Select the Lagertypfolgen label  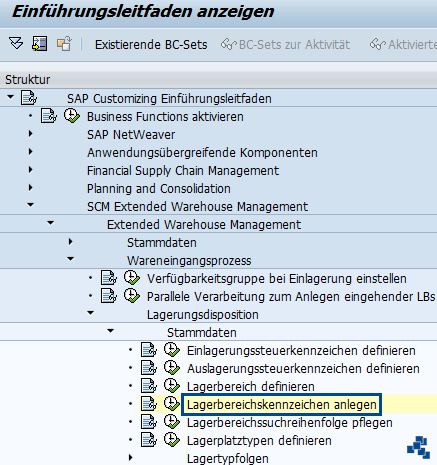coord(228,459)
